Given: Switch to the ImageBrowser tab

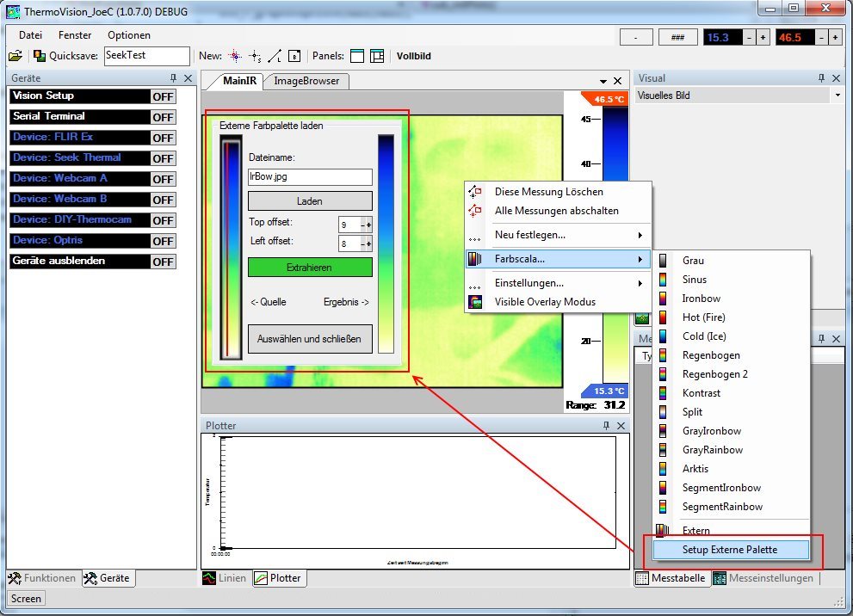Looking at the screenshot, I should click(x=306, y=81).
